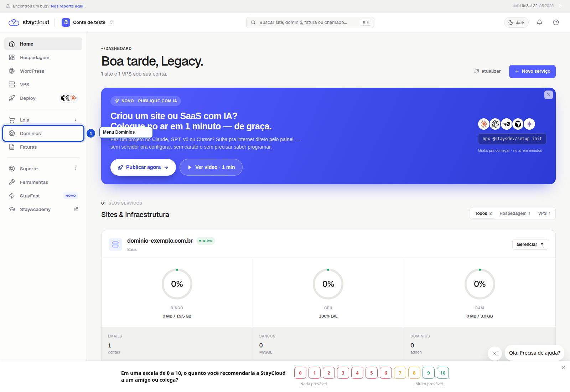
Task: Rate recommendation 4
Action: [357, 373]
